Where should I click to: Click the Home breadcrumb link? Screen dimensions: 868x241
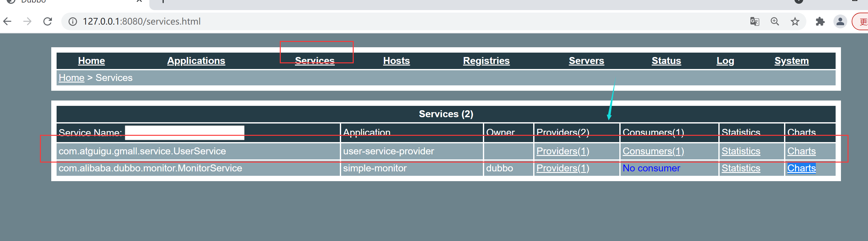pos(71,77)
